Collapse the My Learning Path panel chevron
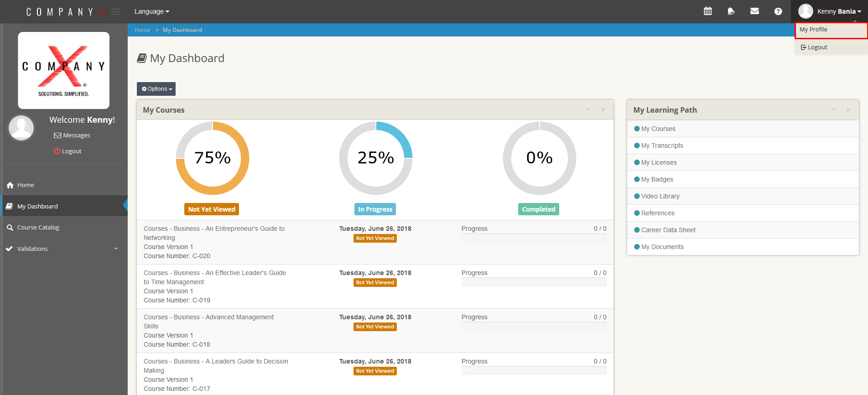Image resolution: width=868 pixels, height=395 pixels. [x=833, y=109]
